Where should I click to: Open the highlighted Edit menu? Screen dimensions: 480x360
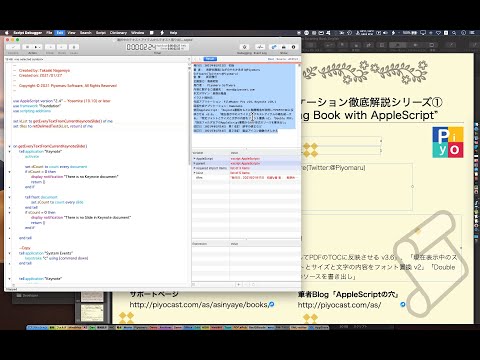pos(60,33)
